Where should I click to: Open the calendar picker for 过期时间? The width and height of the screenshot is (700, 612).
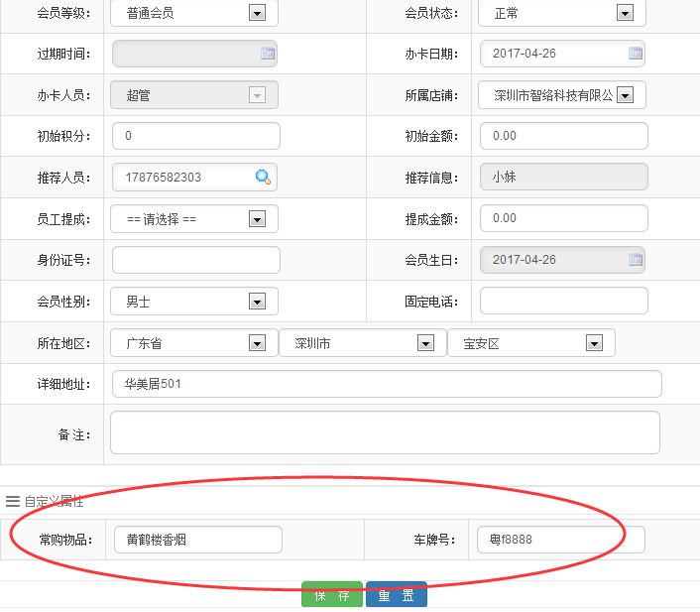(268, 54)
